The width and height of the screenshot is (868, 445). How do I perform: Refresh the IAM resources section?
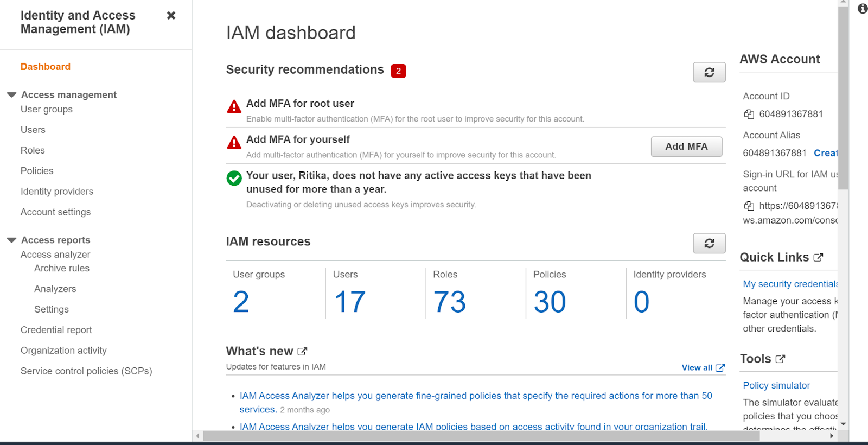pyautogui.click(x=709, y=244)
